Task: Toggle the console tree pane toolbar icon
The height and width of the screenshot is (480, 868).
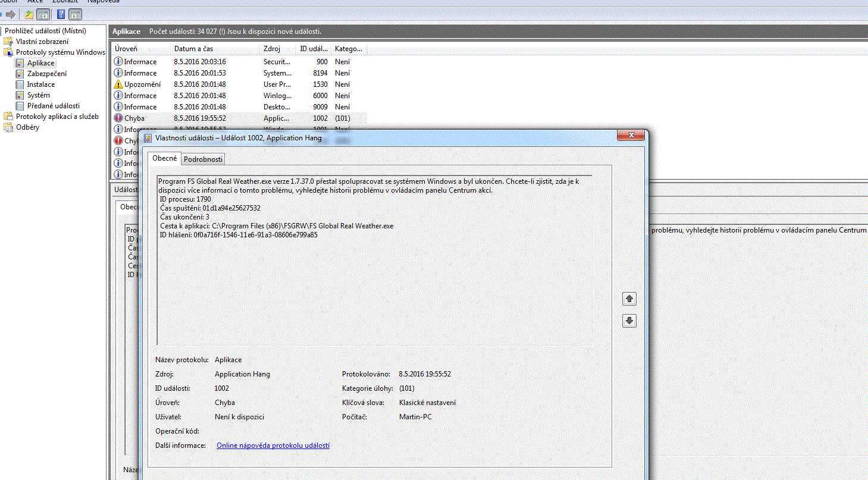Action: [43, 14]
